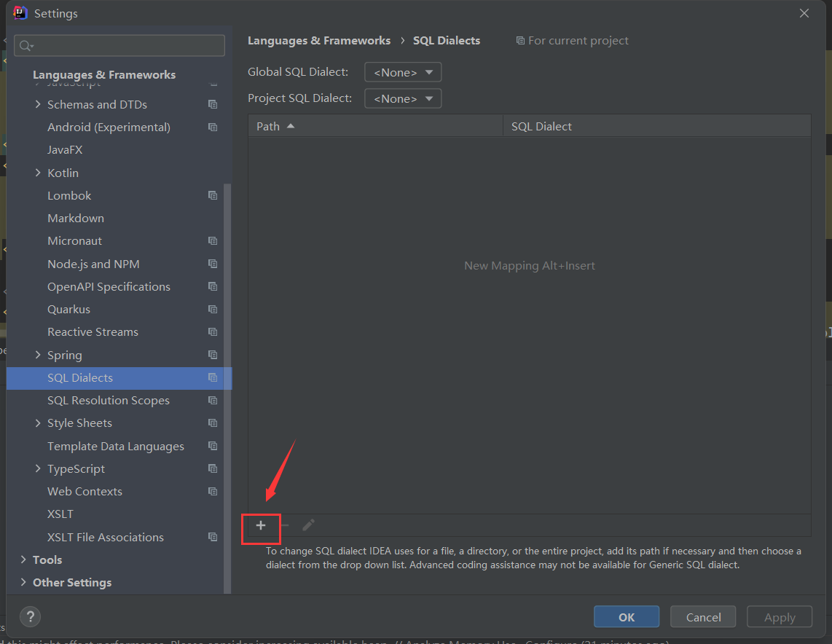Image resolution: width=832 pixels, height=644 pixels.
Task: Click project-level icon beside Reactive Streams
Action: pyautogui.click(x=213, y=332)
